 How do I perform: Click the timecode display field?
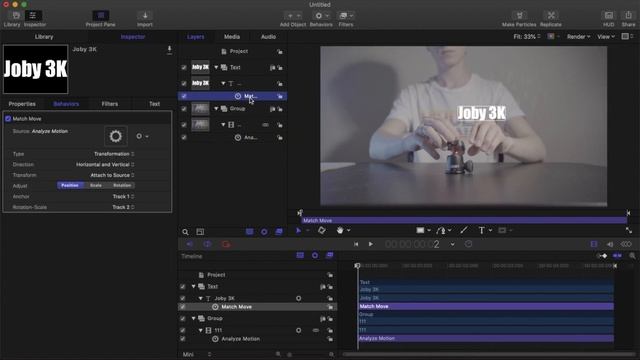[x=412, y=244]
